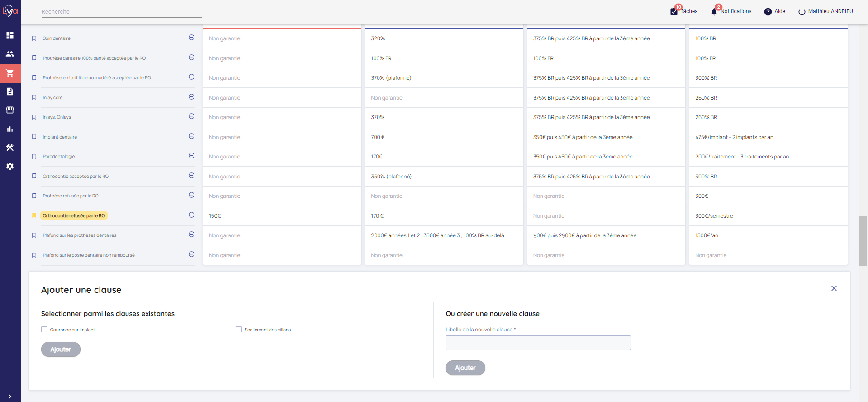Click the Notifications bell icon
This screenshot has height=402, width=868.
714,11
